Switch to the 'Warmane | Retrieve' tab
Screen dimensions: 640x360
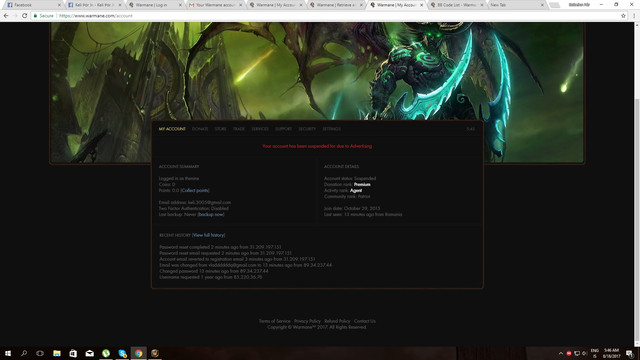coord(335,5)
